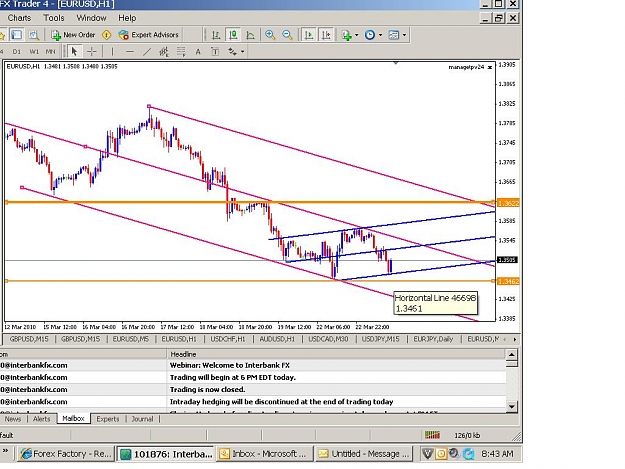625x469 pixels.
Task: Open the Experts terminal tab
Action: 108,419
